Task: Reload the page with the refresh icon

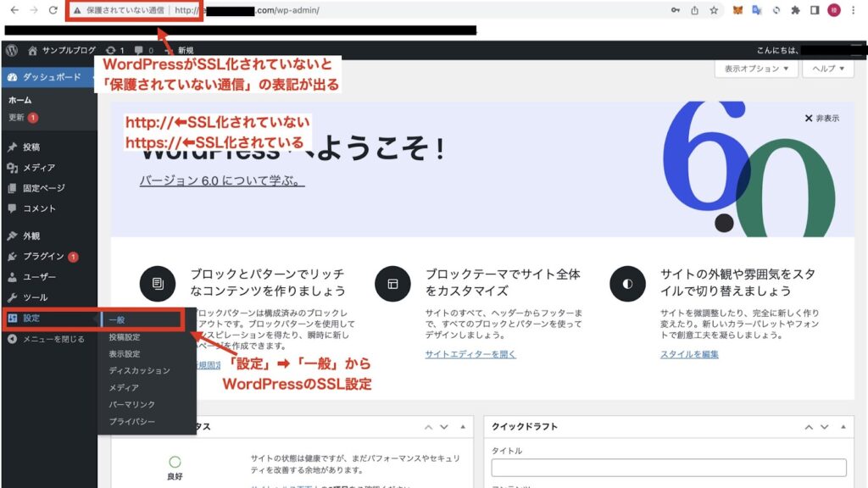Action: coord(53,10)
